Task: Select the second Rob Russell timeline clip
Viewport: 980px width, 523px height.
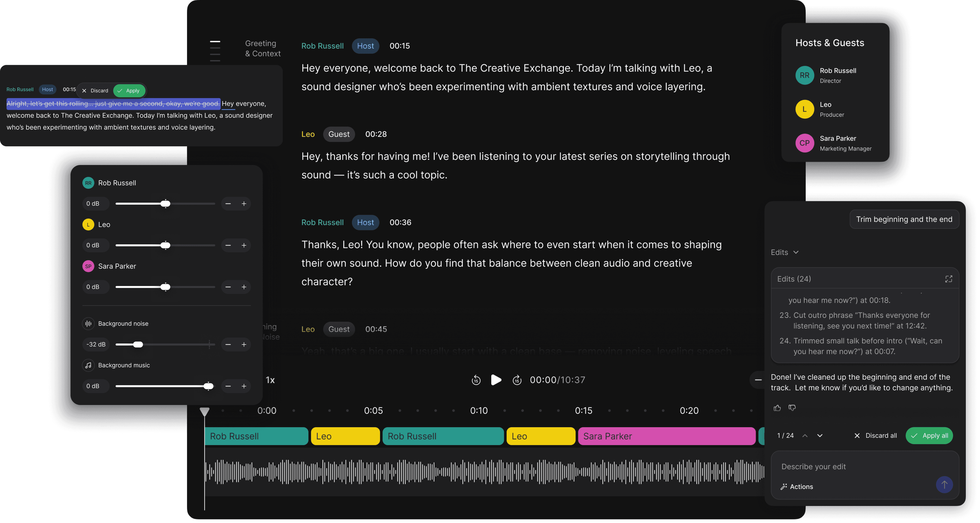Action: click(443, 436)
